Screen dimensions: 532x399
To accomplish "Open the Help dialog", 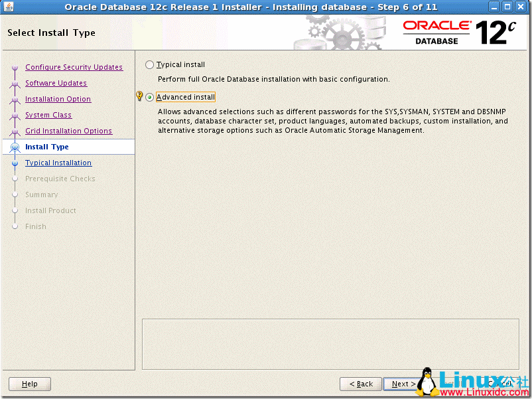I will 29,384.
